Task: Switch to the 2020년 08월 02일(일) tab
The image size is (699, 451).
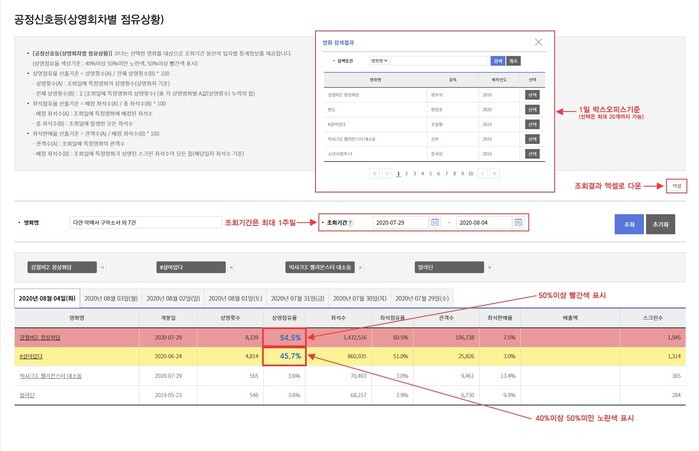Action: [173, 298]
